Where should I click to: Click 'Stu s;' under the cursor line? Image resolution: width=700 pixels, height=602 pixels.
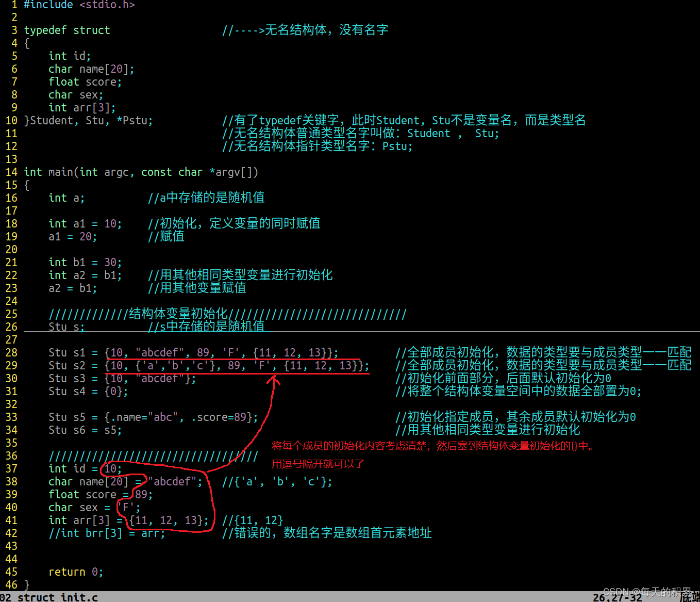(x=66, y=327)
